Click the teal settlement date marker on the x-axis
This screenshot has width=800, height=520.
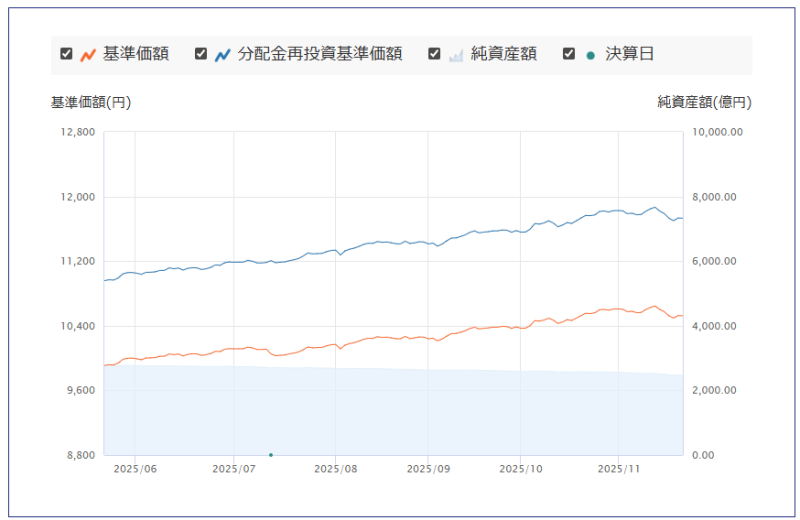tap(271, 455)
